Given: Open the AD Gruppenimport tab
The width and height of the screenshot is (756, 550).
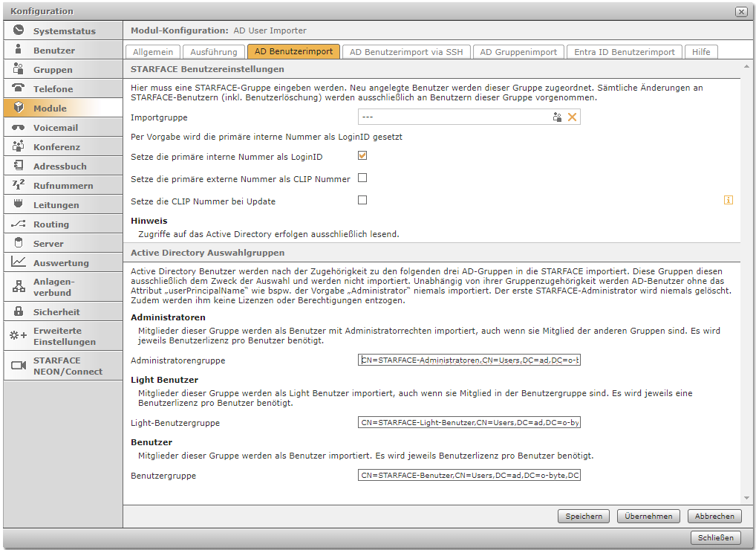Looking at the screenshot, I should [x=518, y=51].
